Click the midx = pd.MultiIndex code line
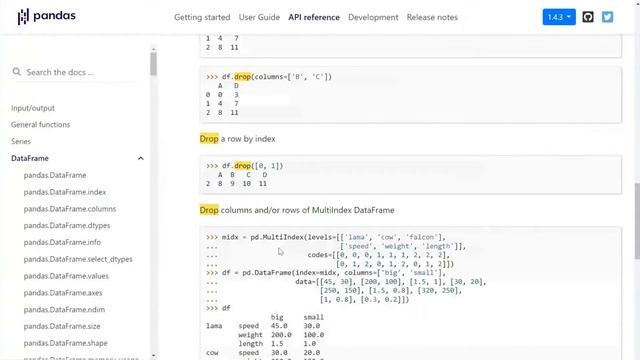This screenshot has width=640, height=360. [x=326, y=237]
